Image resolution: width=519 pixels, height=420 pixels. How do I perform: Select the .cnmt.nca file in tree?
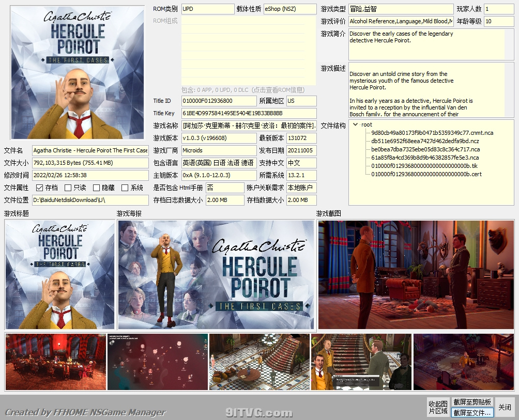coord(425,133)
